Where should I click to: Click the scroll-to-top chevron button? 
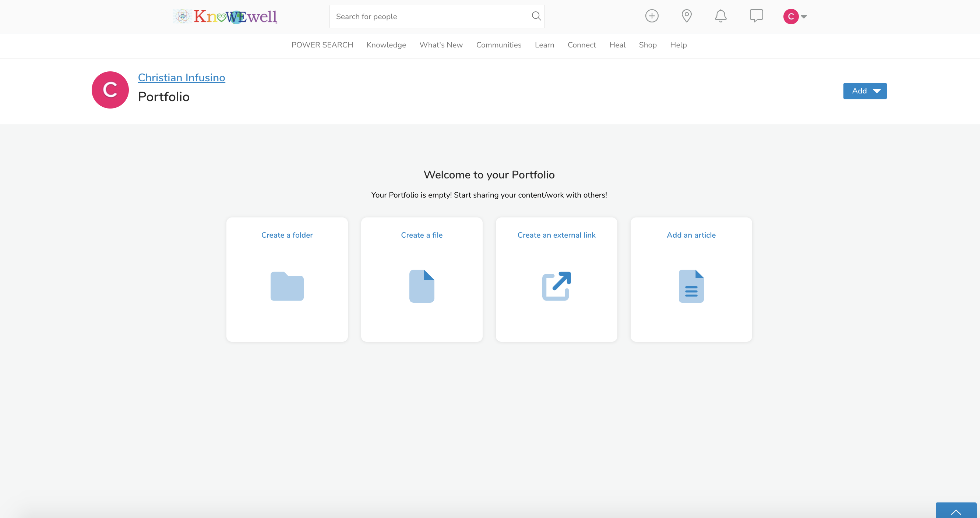[956, 510]
